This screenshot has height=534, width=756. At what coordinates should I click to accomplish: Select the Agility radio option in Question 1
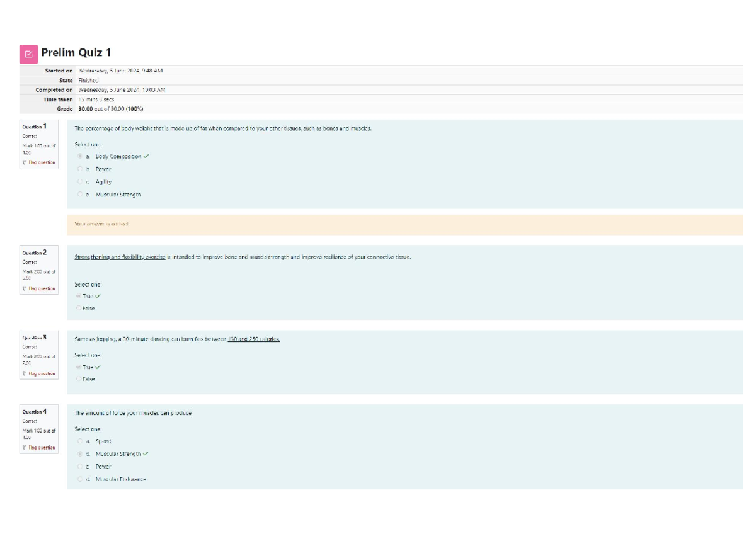pyautogui.click(x=80, y=182)
